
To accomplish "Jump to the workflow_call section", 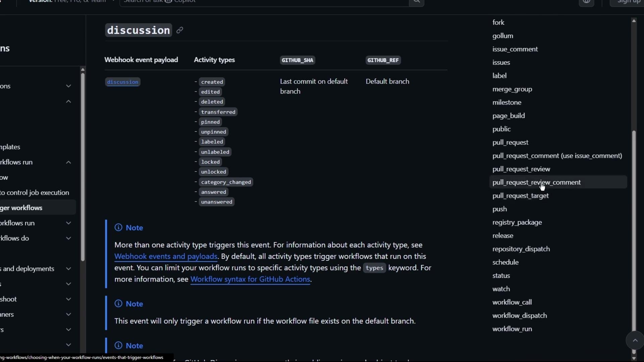I will click(x=512, y=302).
